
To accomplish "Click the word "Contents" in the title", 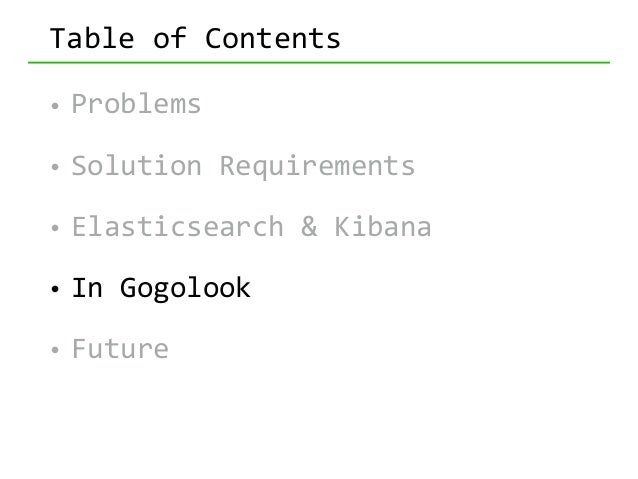I will (273, 39).
